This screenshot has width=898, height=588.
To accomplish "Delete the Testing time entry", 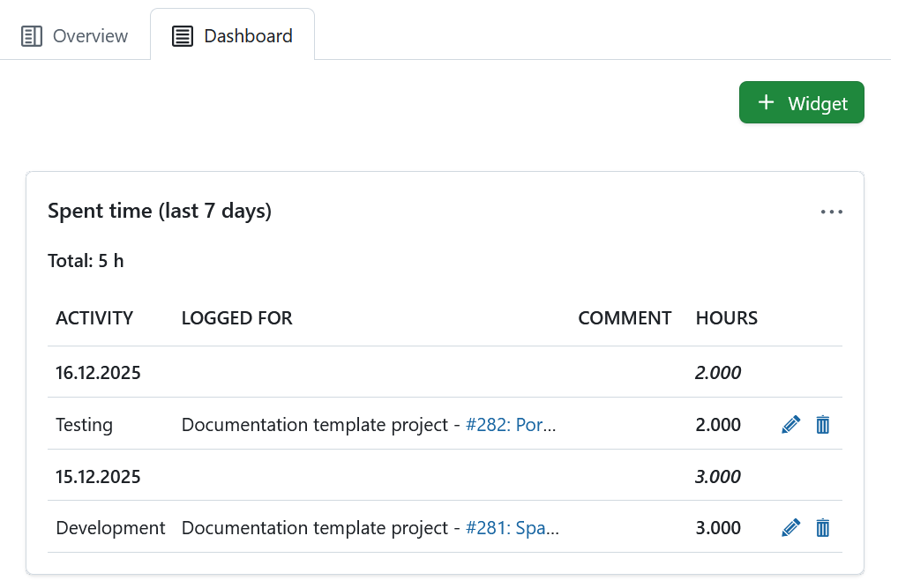I will (822, 424).
